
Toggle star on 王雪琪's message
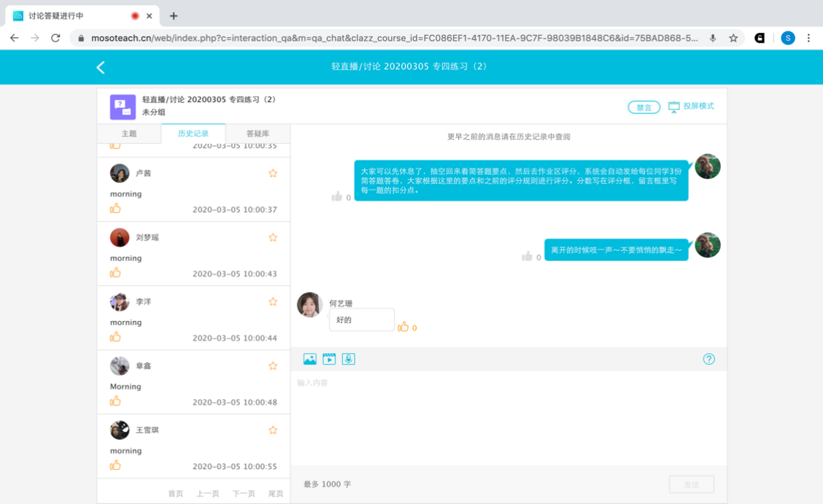click(273, 430)
